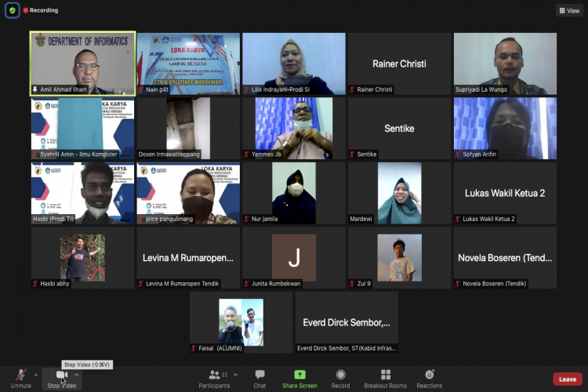Click the Record icon
588x392 pixels.
340,375
